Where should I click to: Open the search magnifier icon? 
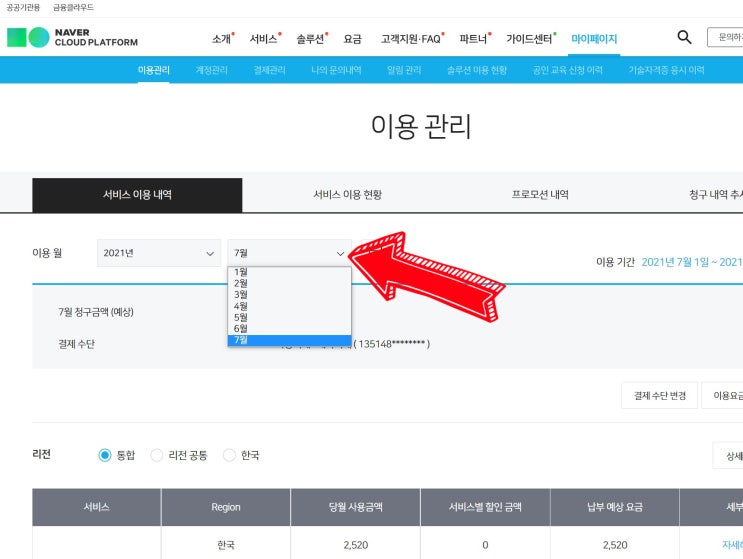pyautogui.click(x=684, y=37)
